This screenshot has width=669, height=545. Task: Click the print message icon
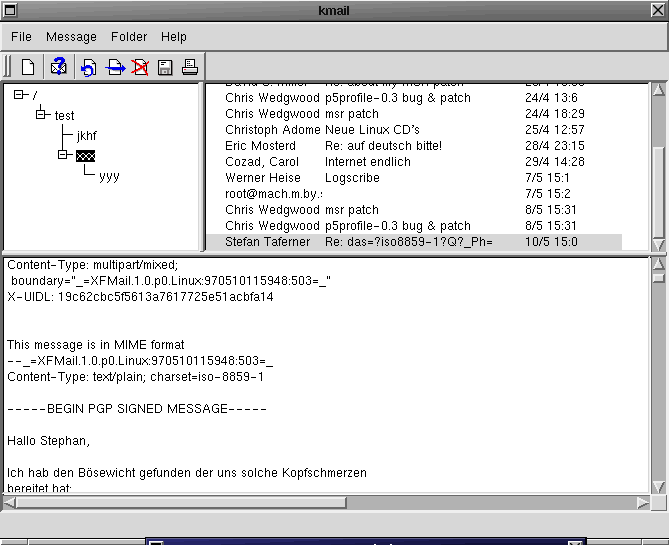(190, 67)
